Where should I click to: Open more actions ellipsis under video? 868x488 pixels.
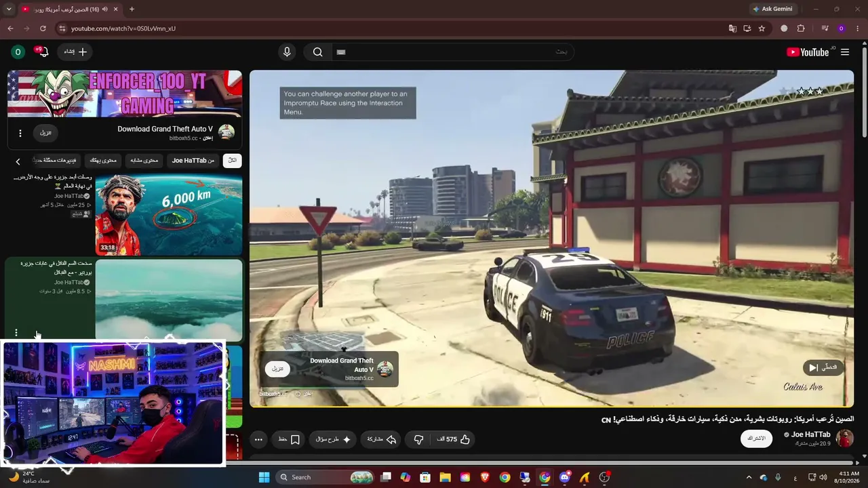(x=258, y=439)
